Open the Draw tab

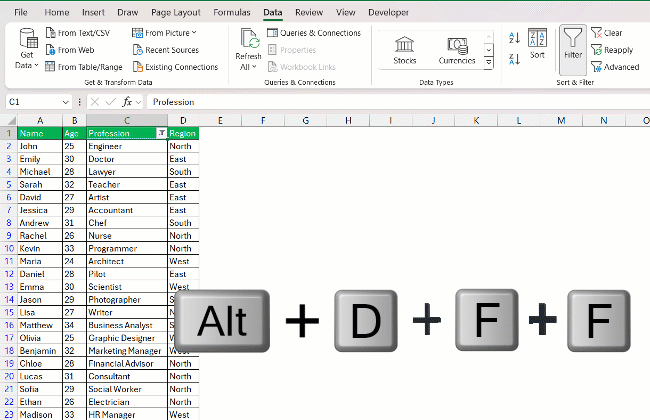(128, 12)
